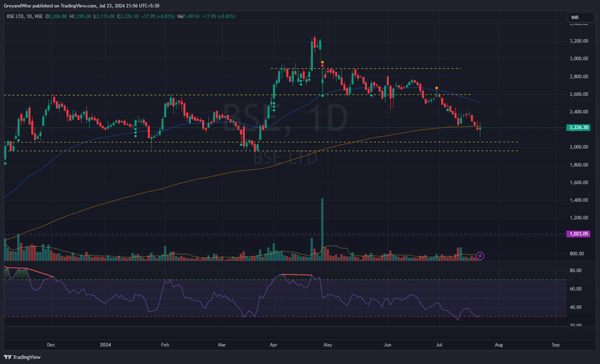Click the May label on time axis
Viewport: 600px width, 364px height.
tap(328, 345)
